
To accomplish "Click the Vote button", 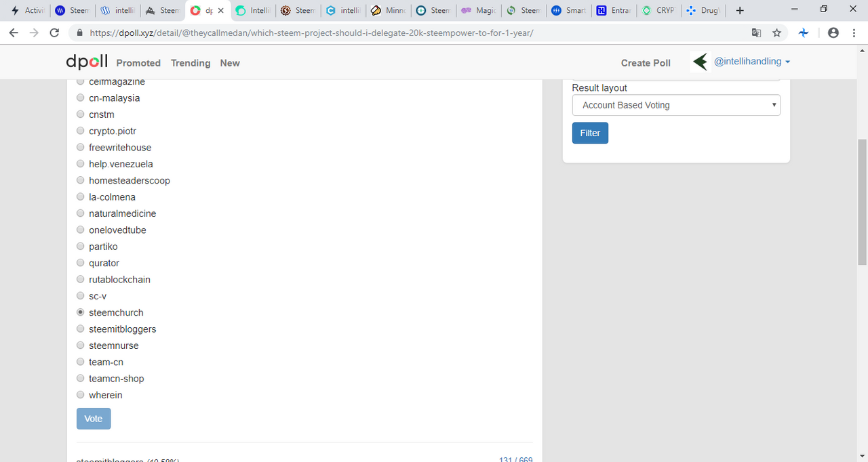I will (94, 419).
